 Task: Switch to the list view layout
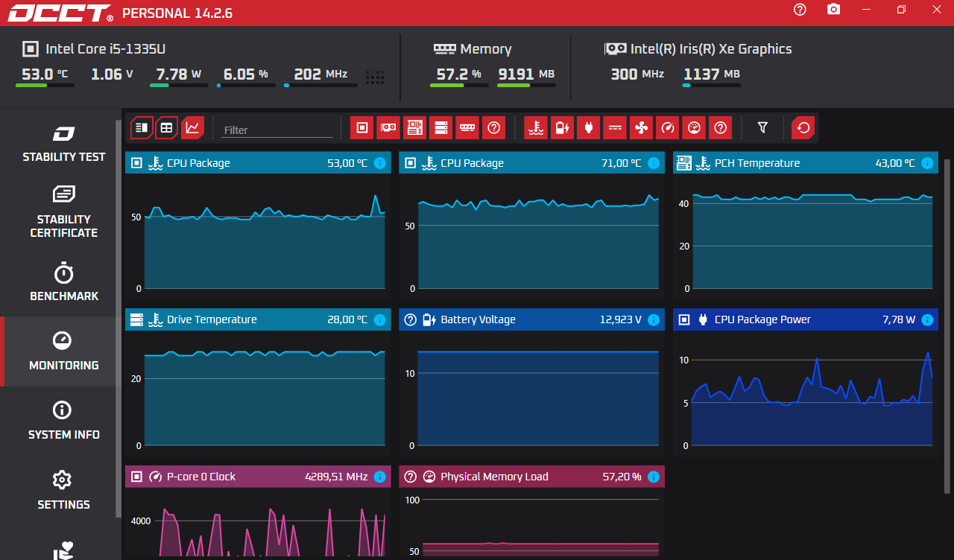pos(142,128)
